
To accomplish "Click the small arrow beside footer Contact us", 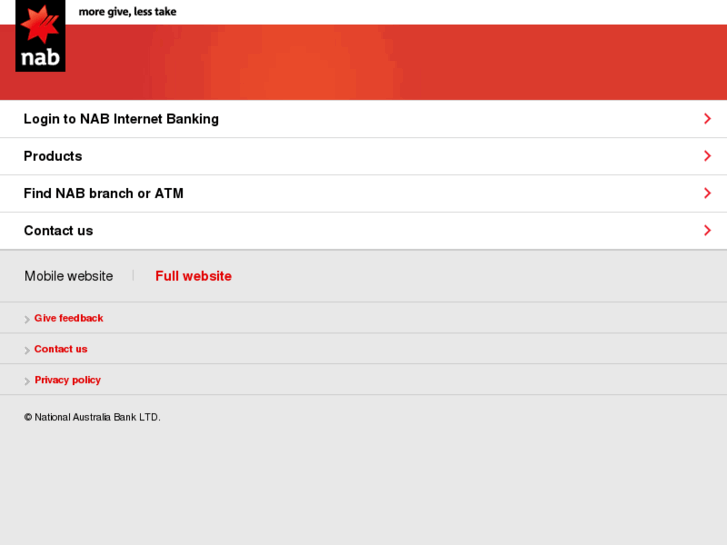I will [27, 350].
